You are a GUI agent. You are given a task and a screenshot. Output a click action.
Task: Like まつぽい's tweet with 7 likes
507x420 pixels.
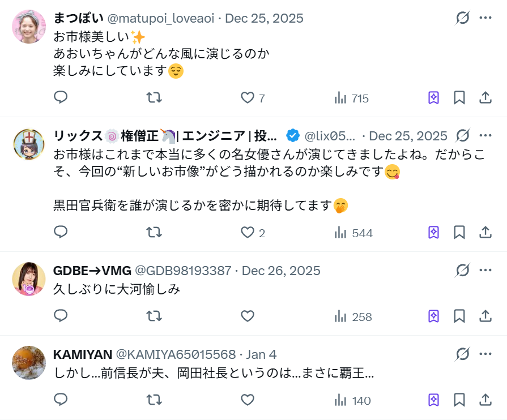tap(248, 98)
